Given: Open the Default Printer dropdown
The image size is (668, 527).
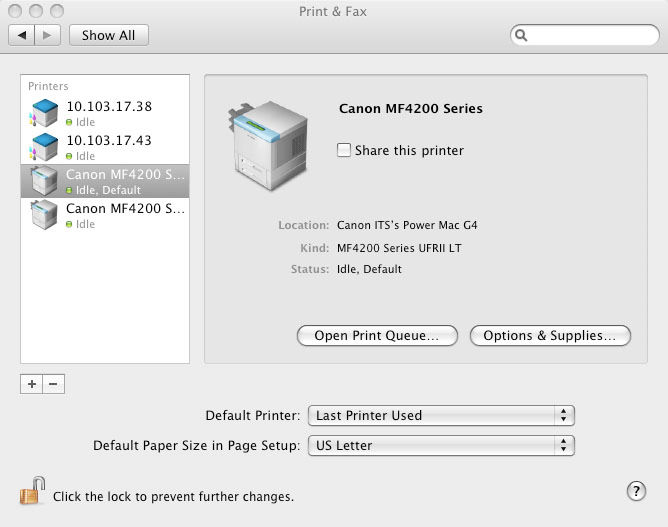Looking at the screenshot, I should [440, 415].
